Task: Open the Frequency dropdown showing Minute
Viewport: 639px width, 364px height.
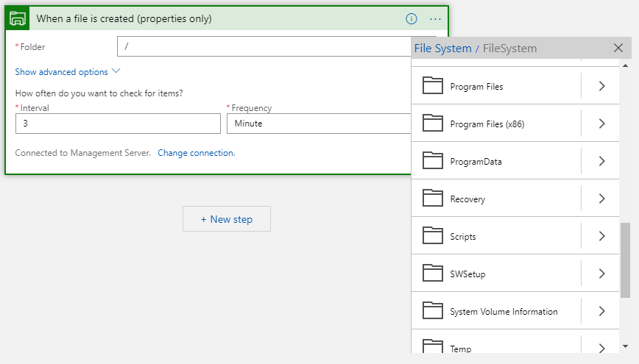Action: pyautogui.click(x=319, y=124)
